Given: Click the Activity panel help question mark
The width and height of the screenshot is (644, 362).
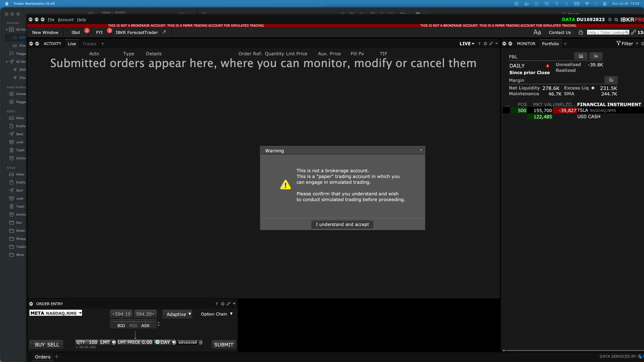Looking at the screenshot, I should pyautogui.click(x=479, y=44).
